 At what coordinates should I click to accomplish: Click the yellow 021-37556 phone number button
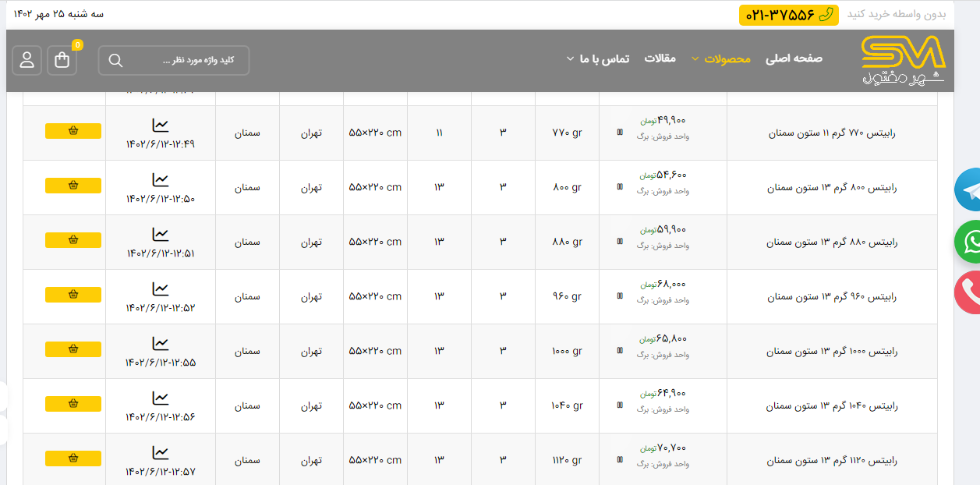click(x=788, y=15)
